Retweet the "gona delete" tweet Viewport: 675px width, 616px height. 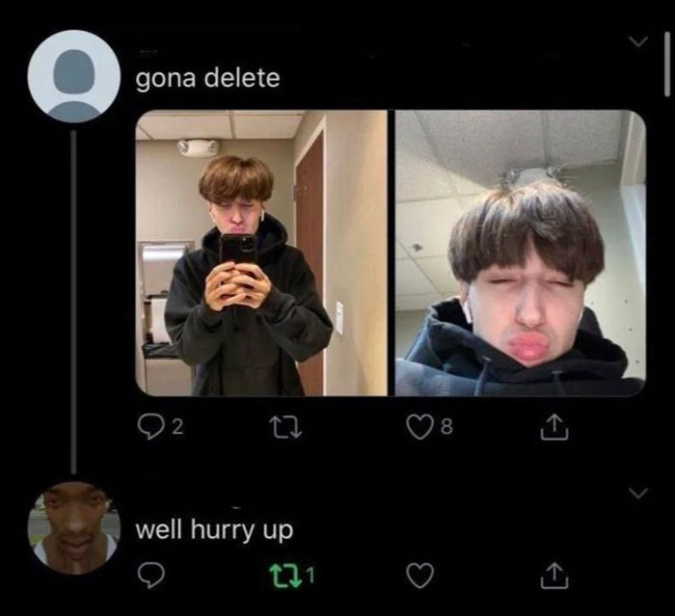tap(287, 429)
